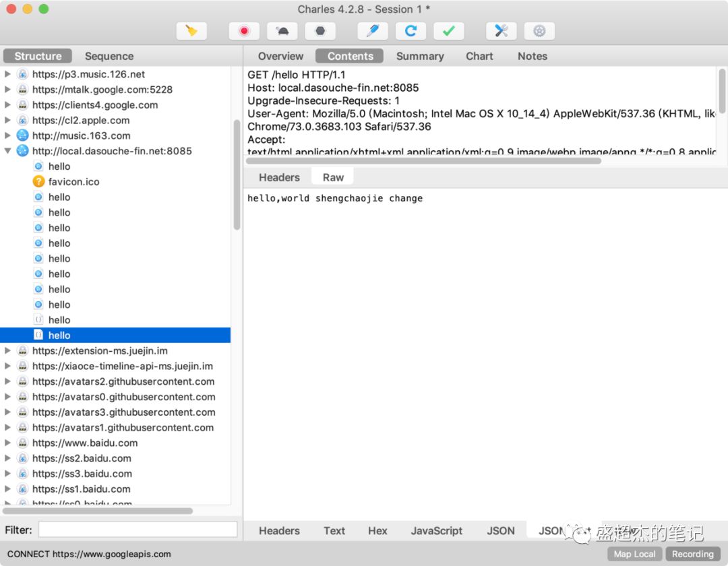728x566 pixels.
Task: Show response Headers tab at bottom
Action: 279,531
